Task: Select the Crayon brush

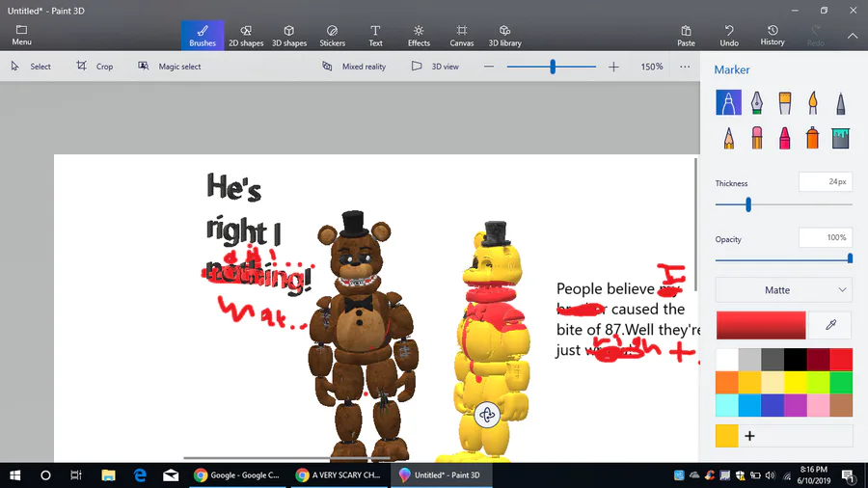Action: pyautogui.click(x=784, y=138)
